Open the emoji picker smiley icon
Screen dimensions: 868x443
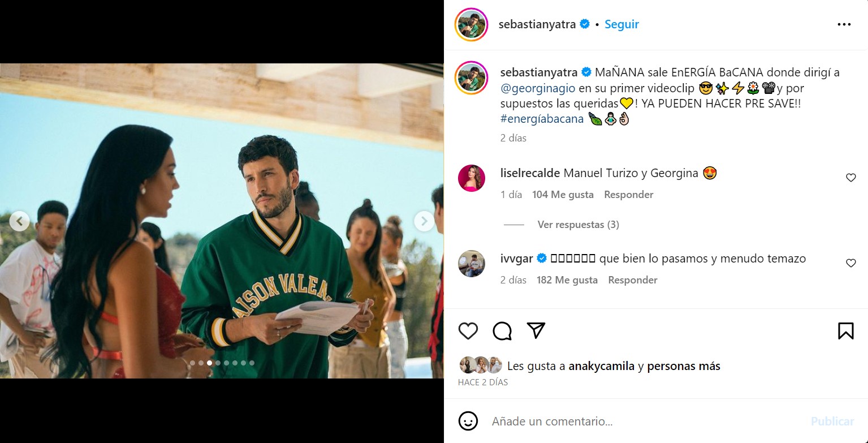468,421
